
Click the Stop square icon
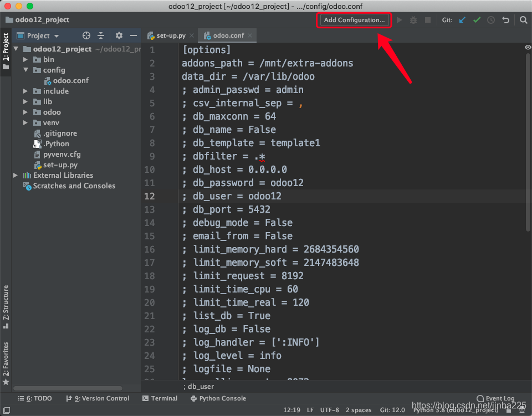(x=427, y=20)
